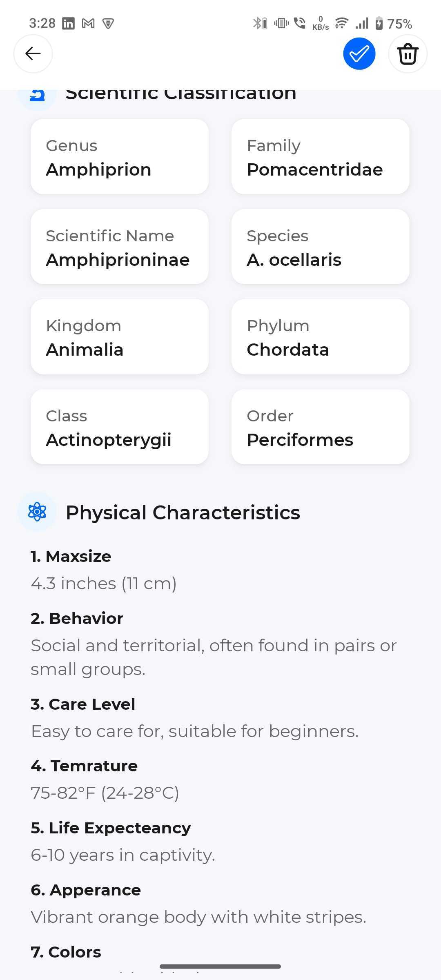Tap the back arrow button

point(33,53)
